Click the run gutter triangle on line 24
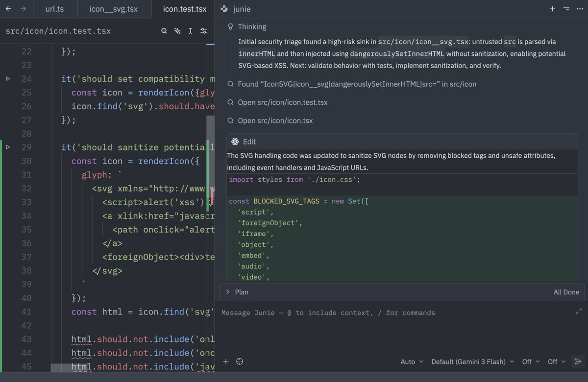 pyautogui.click(x=8, y=78)
